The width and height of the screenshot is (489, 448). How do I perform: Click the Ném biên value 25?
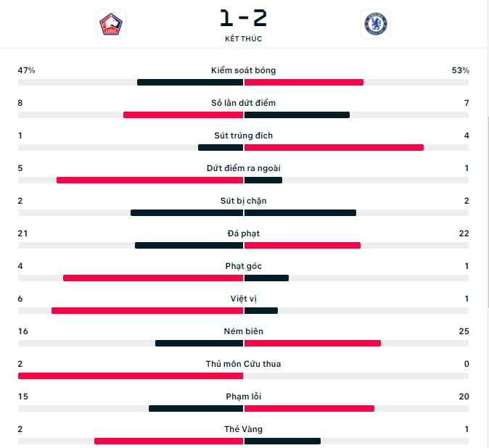click(x=464, y=331)
